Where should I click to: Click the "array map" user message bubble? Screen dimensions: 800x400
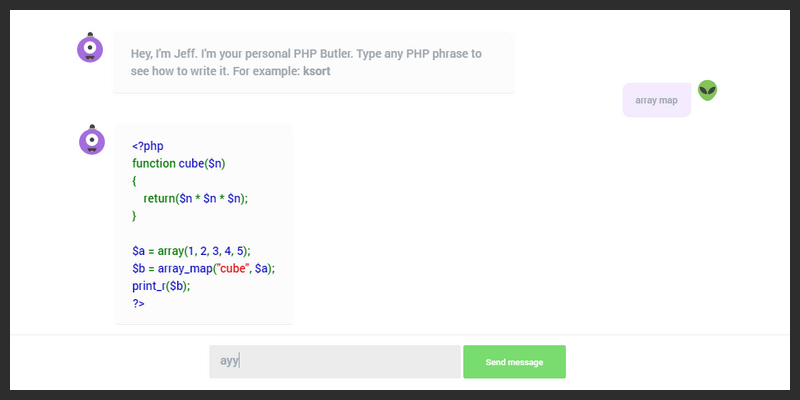click(656, 100)
